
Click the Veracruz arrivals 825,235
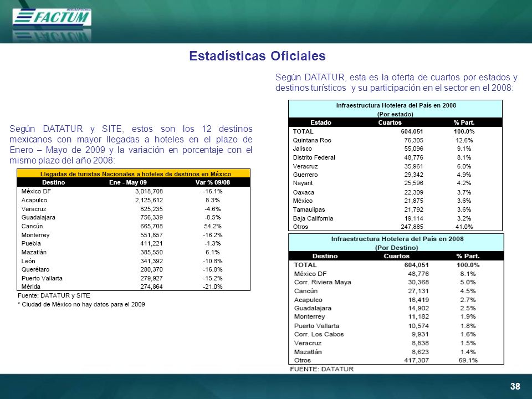[151, 209]
